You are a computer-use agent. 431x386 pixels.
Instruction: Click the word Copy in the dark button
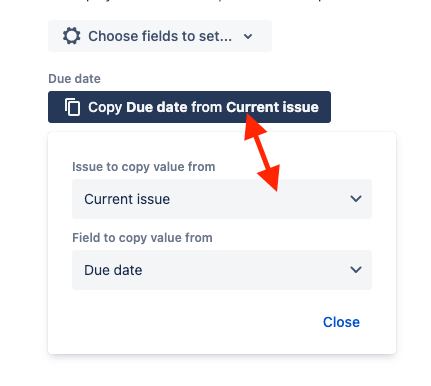[105, 108]
